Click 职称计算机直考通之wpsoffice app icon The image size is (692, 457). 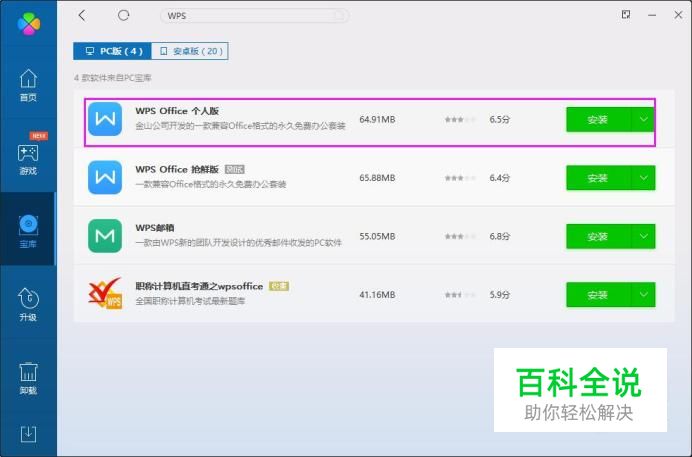point(105,293)
